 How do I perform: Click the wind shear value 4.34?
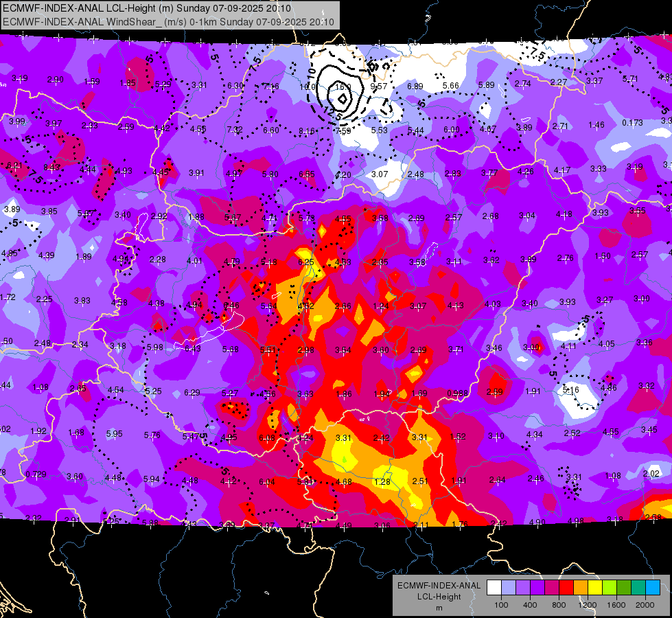coord(535,435)
